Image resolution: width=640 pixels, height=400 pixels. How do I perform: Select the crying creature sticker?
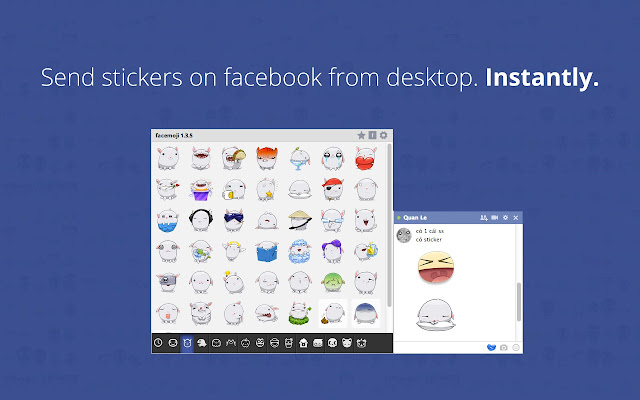tap(333, 158)
